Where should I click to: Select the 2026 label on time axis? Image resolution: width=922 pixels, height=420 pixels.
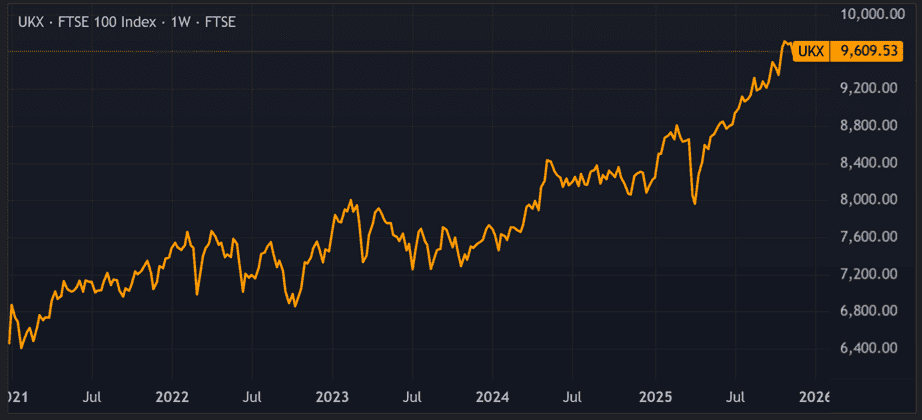[815, 397]
